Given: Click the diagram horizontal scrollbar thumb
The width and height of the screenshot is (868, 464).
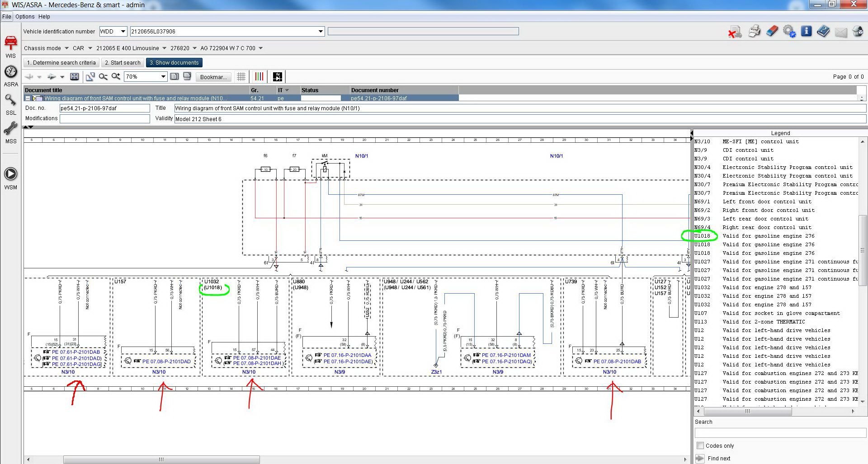Looking at the screenshot, I should [161, 459].
